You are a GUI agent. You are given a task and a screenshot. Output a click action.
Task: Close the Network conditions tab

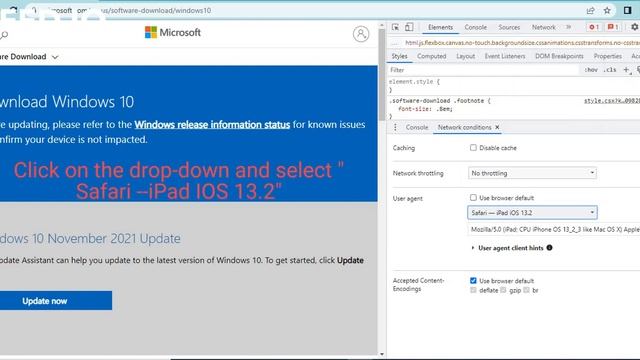[497, 127]
